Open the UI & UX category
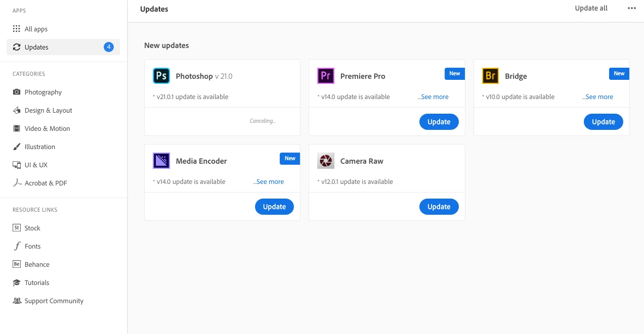Image resolution: width=644 pixels, height=334 pixels. click(63, 165)
